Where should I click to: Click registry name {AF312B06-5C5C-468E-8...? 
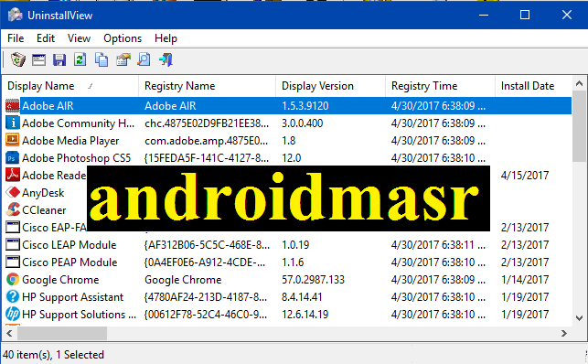click(x=207, y=245)
